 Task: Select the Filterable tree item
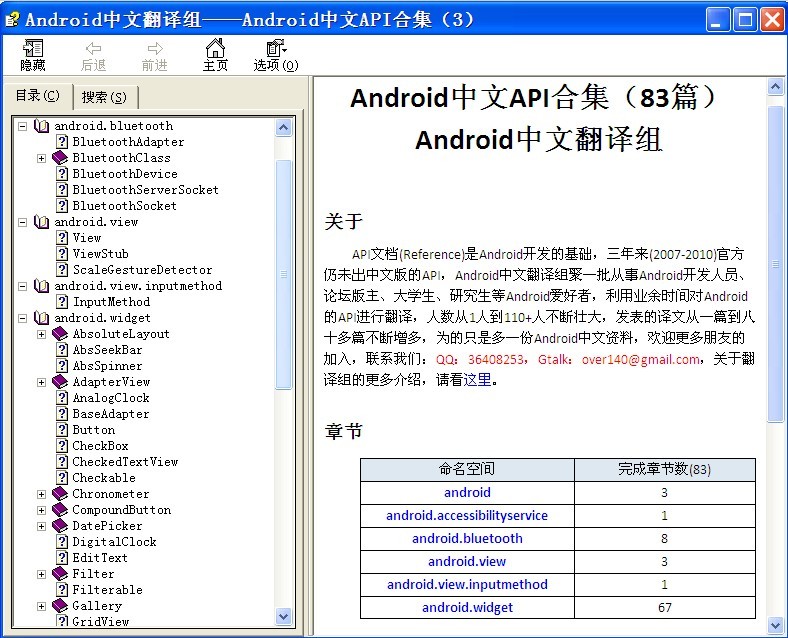pos(108,590)
